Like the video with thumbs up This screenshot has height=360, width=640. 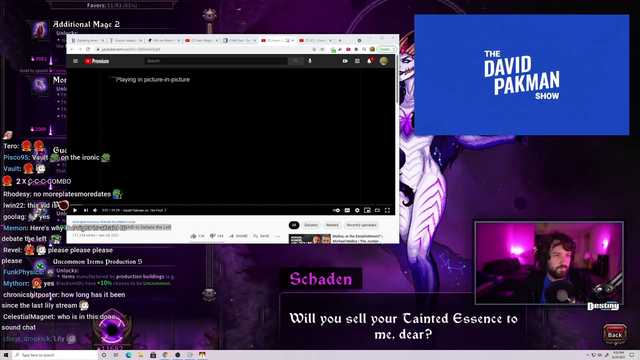[197, 236]
